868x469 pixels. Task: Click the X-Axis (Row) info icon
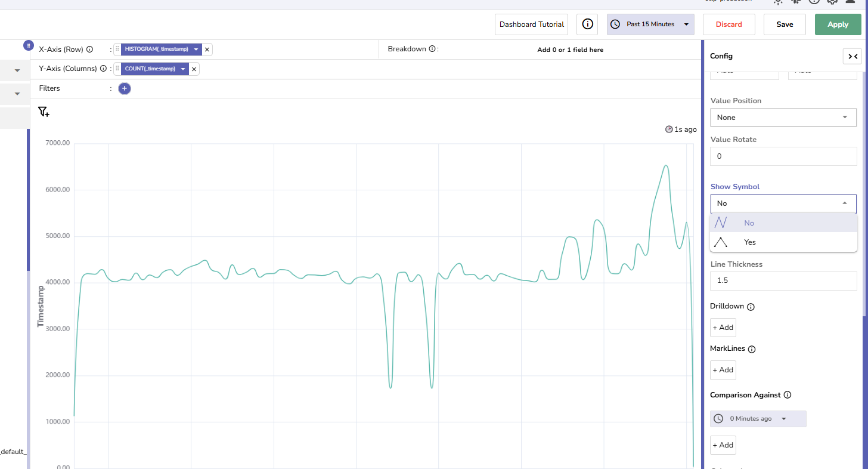(x=90, y=50)
